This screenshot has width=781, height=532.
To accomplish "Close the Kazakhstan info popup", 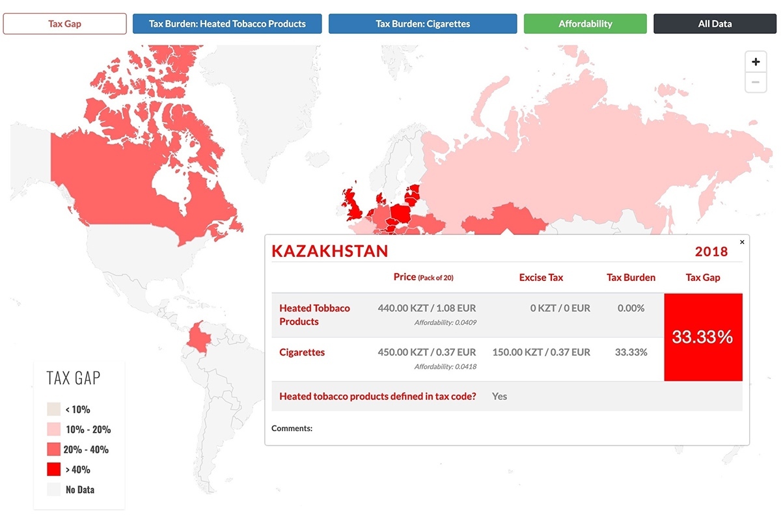I will click(x=742, y=242).
